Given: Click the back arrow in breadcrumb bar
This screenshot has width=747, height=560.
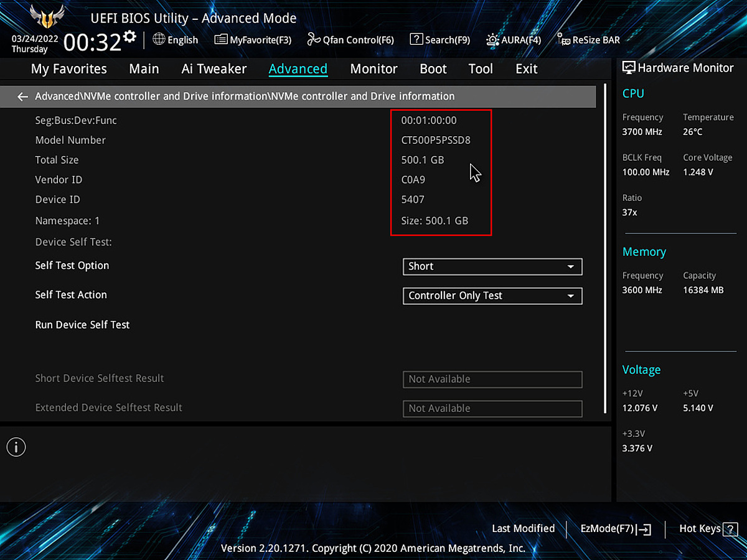Looking at the screenshot, I should (x=22, y=96).
